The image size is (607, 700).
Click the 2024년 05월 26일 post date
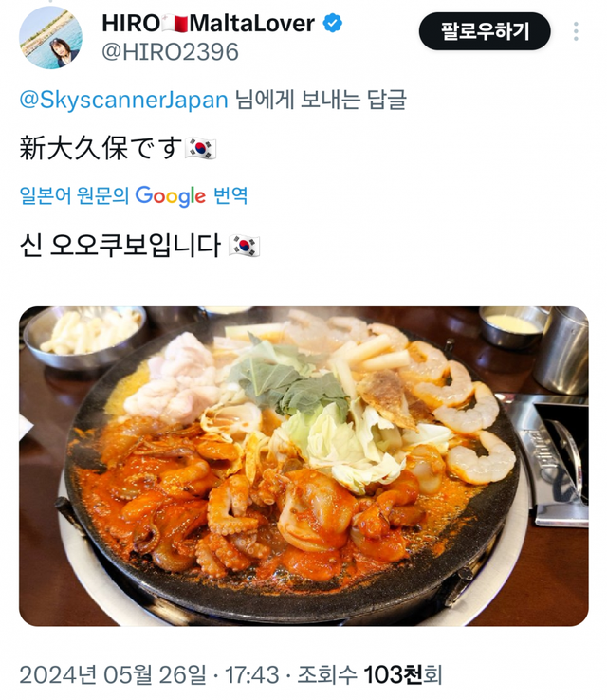tap(113, 674)
